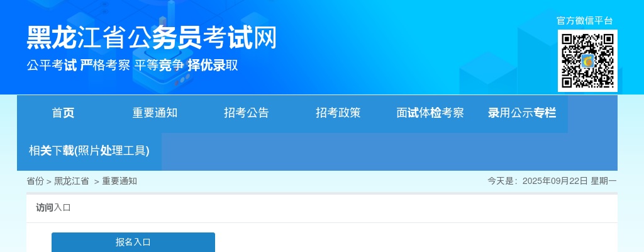Select 省份 in the breadcrumb

coord(35,181)
